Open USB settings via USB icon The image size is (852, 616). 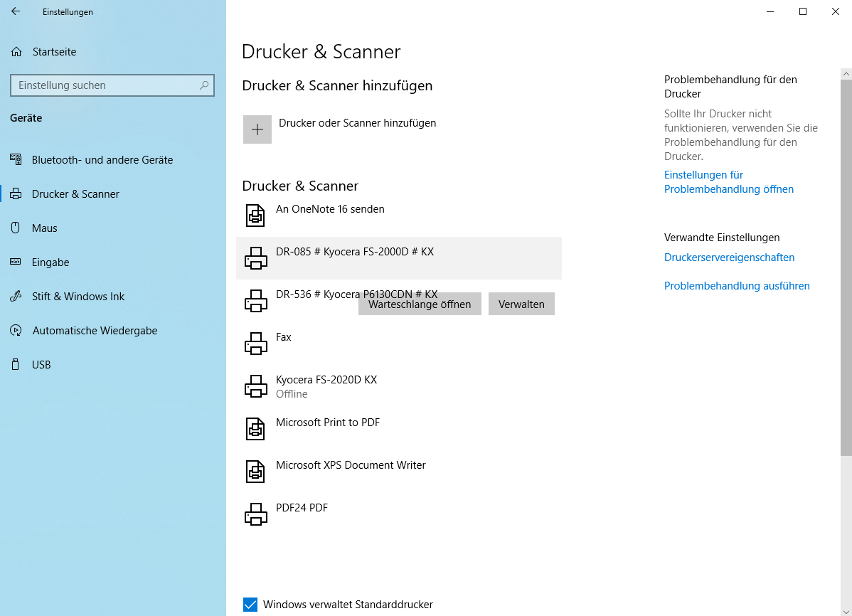click(x=16, y=364)
